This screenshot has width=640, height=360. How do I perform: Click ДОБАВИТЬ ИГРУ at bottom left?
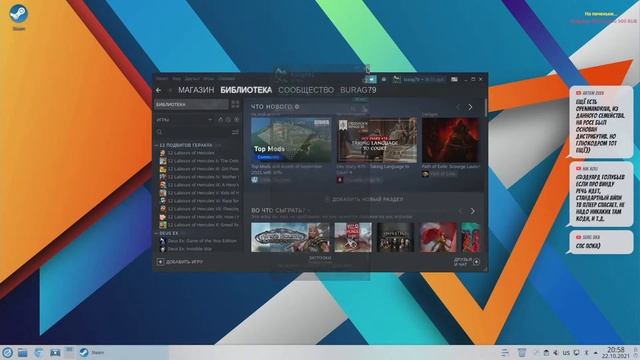180,262
